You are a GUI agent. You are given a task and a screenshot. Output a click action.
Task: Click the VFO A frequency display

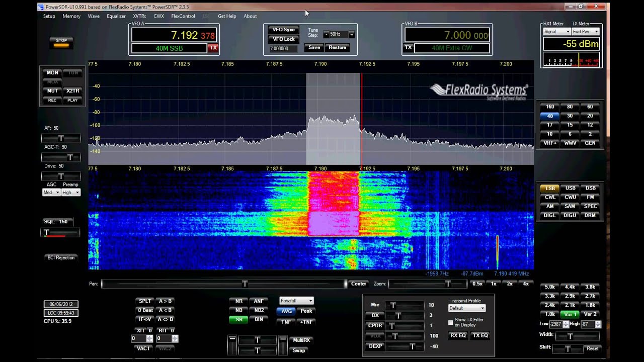pyautogui.click(x=174, y=35)
